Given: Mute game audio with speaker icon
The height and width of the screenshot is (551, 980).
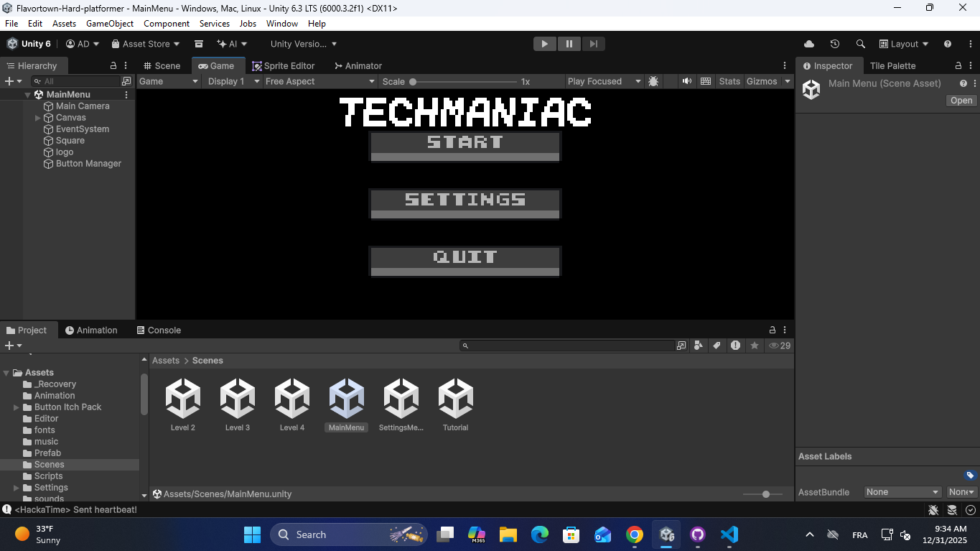Looking at the screenshot, I should (687, 81).
